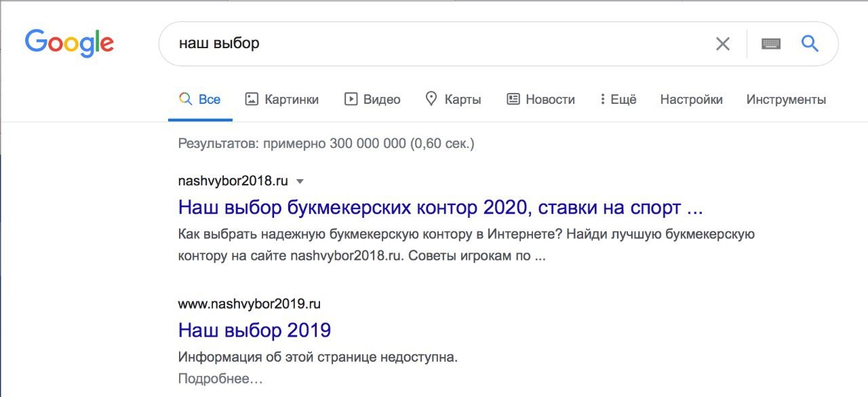The height and width of the screenshot is (397, 868).
Task: Select the Все tab
Action: click(x=200, y=100)
